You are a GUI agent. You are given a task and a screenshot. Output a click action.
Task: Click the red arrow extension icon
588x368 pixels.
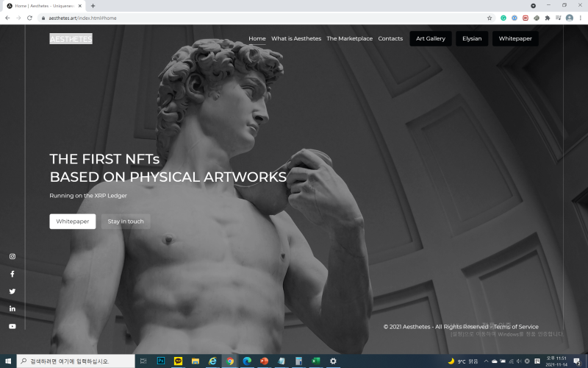coord(526,18)
